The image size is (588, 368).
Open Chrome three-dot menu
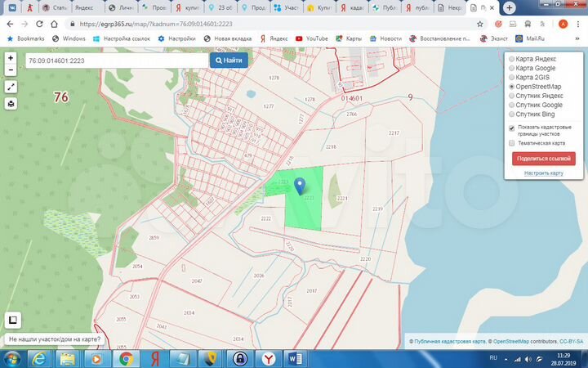(577, 25)
